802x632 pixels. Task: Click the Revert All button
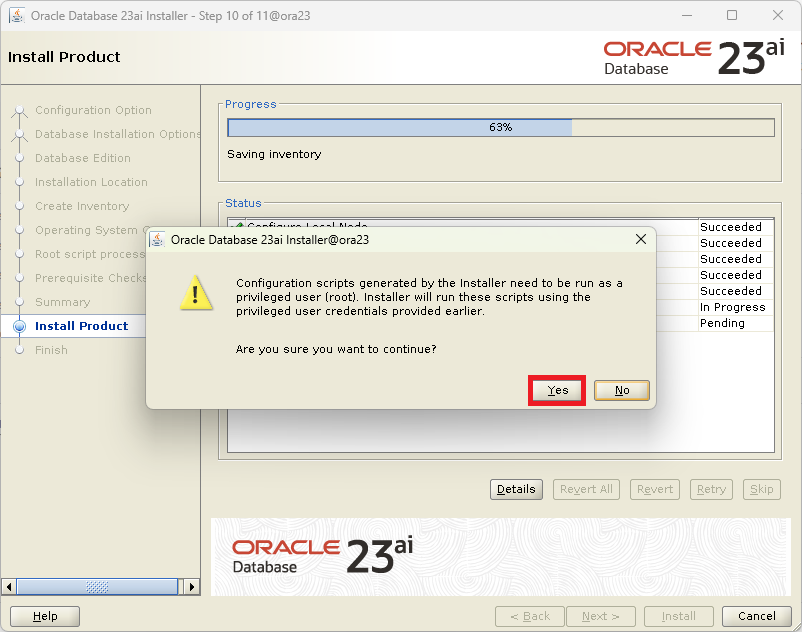pyautogui.click(x=586, y=489)
